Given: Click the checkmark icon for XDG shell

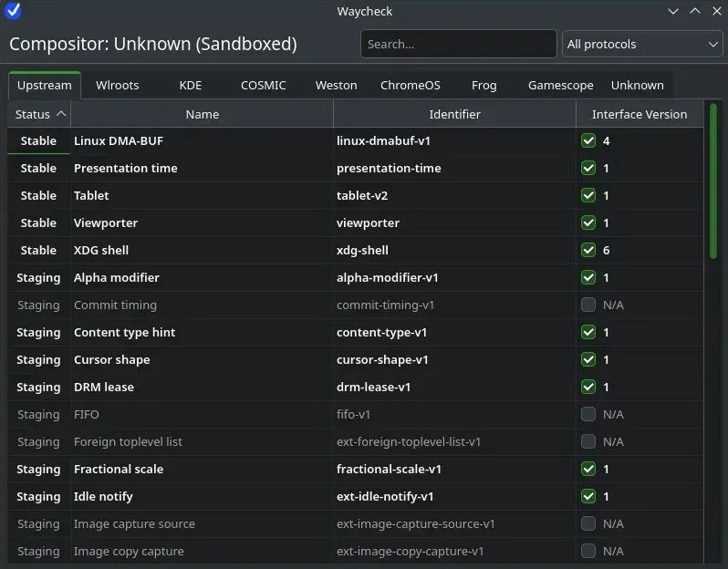Looking at the screenshot, I should (588, 250).
